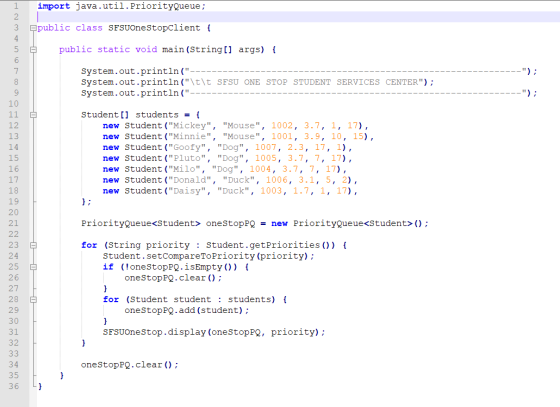Viewport: 560px width, 407px height.
Task: Click the "Minnie" string literal
Action: 190,136
